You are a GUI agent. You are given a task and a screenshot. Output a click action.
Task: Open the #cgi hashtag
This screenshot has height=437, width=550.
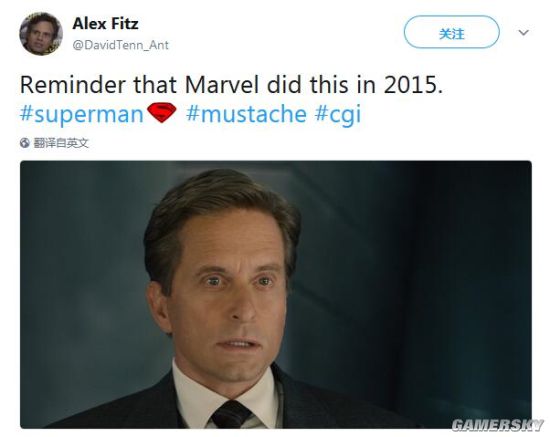point(338,115)
